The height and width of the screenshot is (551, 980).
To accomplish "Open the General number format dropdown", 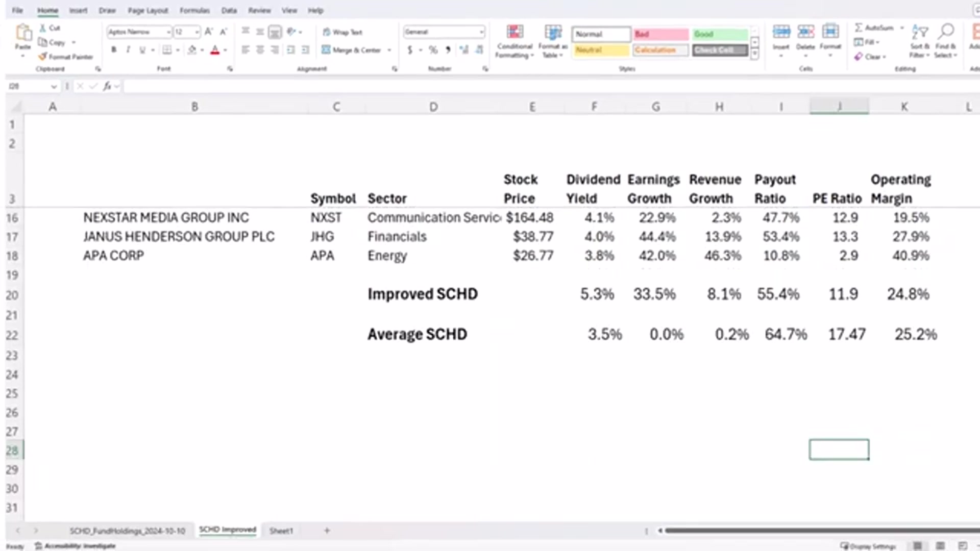I will pos(481,32).
